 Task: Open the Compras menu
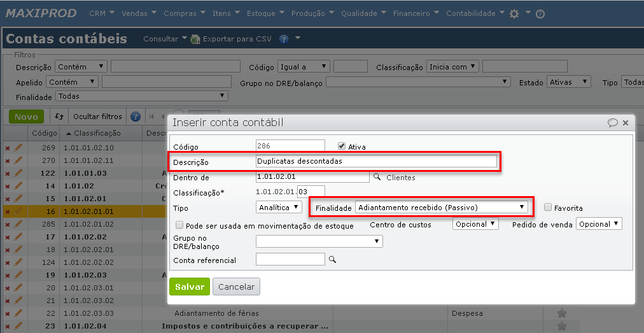coord(184,13)
